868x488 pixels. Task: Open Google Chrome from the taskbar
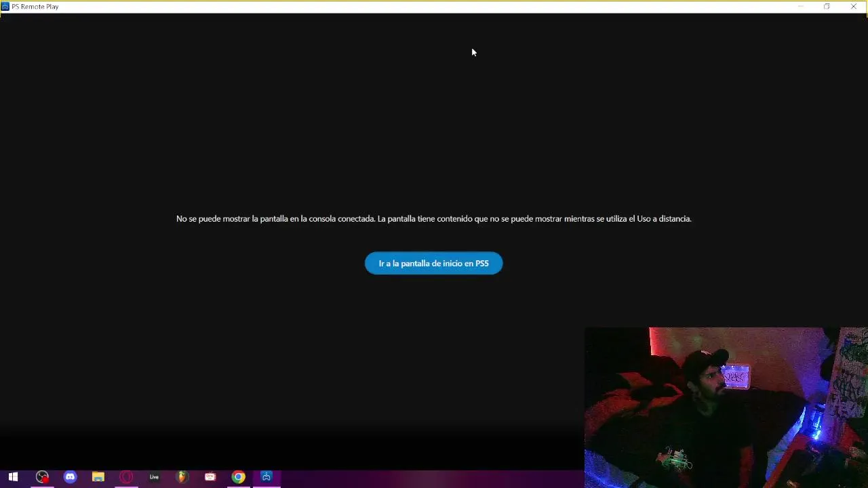[238, 477]
